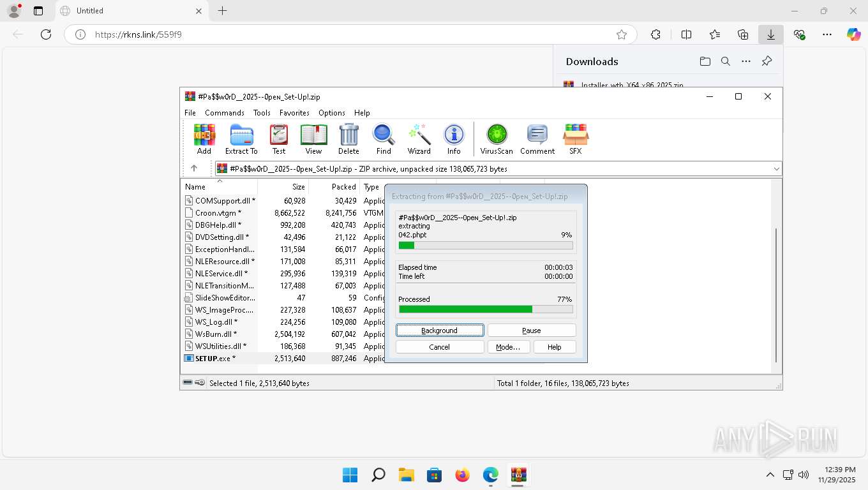Go up one folder level arrow
The height and width of the screenshot is (490, 868).
coord(194,168)
